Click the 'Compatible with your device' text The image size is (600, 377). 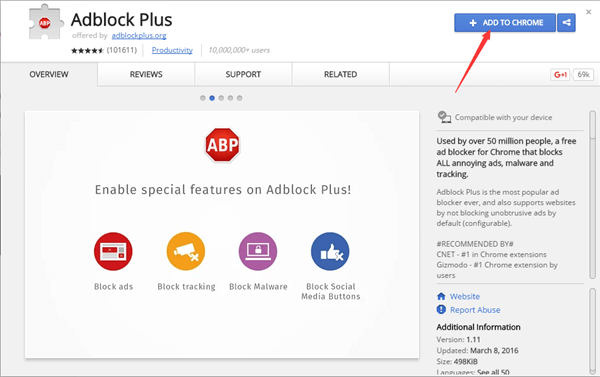(x=503, y=118)
